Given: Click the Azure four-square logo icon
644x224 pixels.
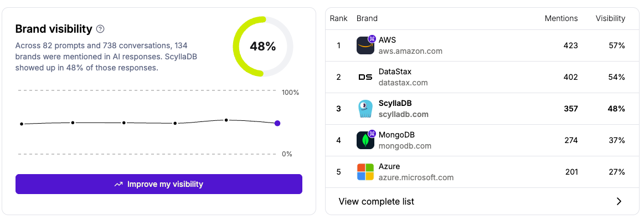Looking at the screenshot, I should (365, 172).
